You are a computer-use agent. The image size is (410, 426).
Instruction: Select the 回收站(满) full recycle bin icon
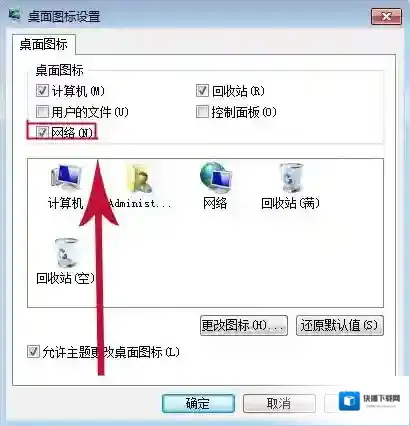click(291, 178)
